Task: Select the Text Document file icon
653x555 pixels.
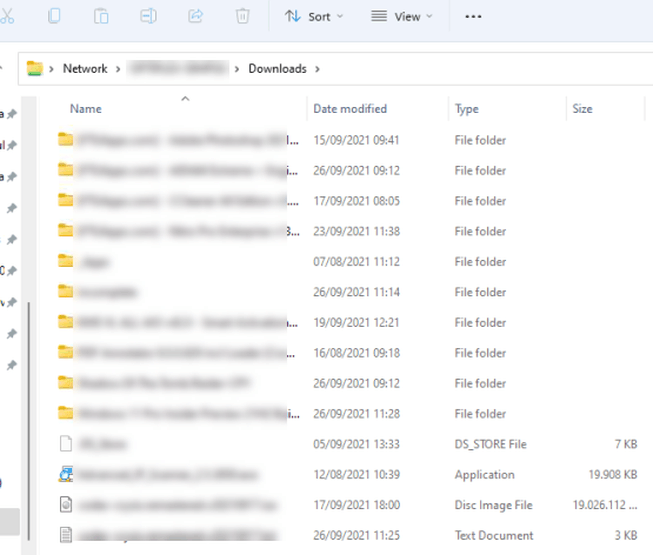Action: (x=66, y=535)
